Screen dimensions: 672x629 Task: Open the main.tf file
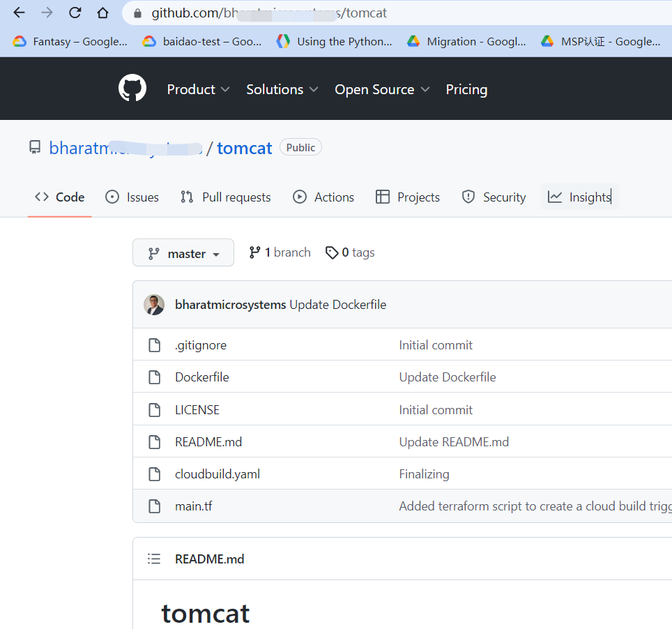[193, 506]
